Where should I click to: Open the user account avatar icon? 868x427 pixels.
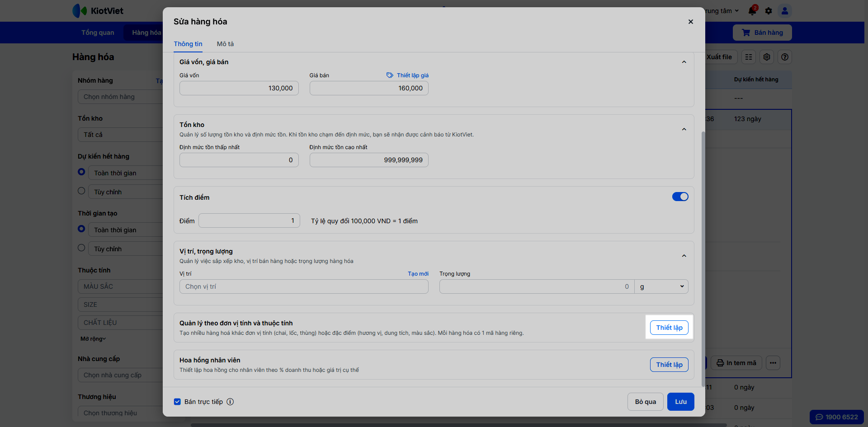(785, 11)
